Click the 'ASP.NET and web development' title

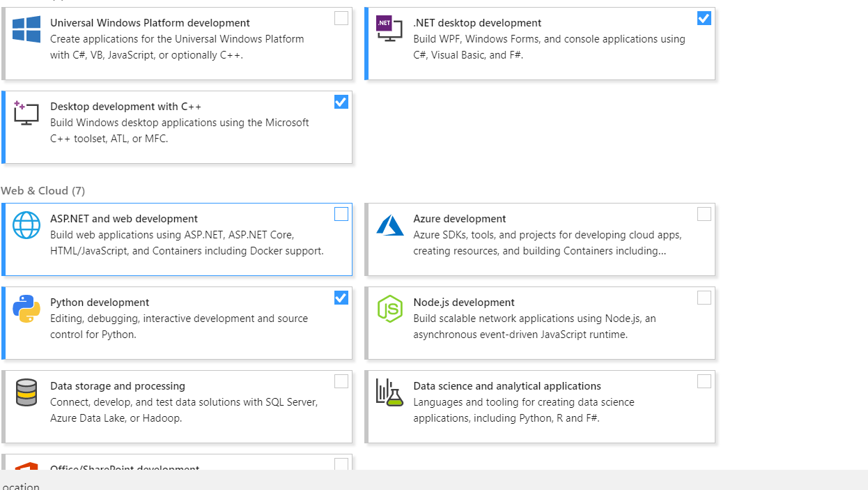124,219
